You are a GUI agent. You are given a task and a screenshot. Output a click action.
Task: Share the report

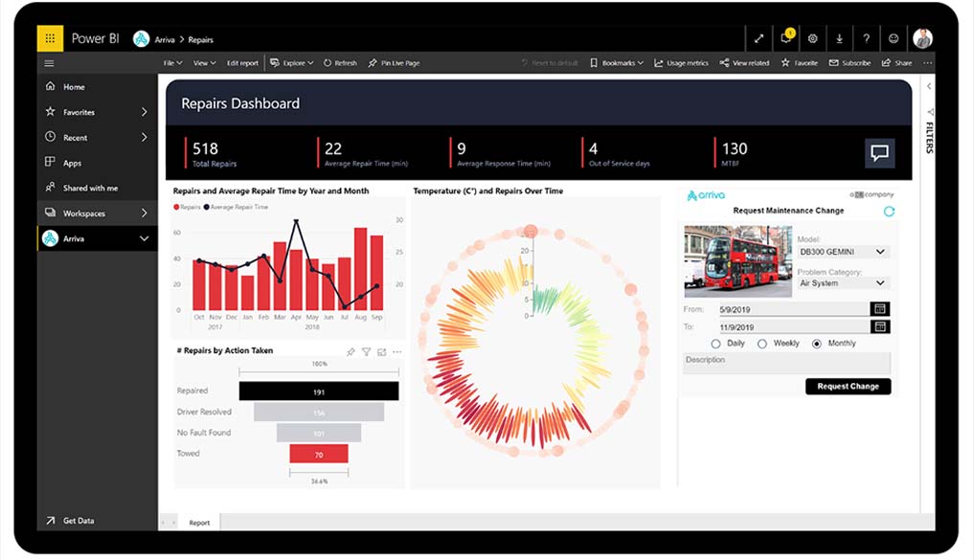(897, 63)
